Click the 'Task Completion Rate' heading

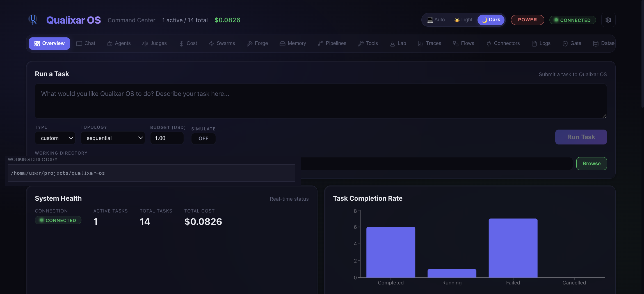click(368, 198)
